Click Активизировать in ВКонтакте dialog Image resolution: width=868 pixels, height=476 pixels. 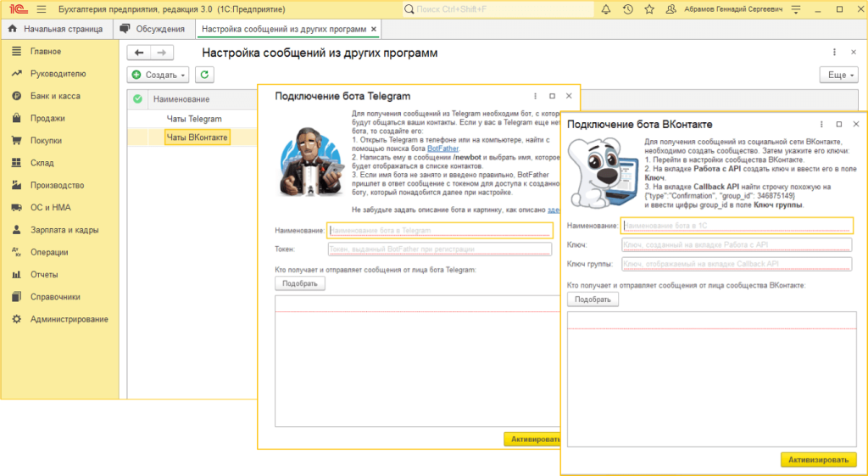click(818, 460)
